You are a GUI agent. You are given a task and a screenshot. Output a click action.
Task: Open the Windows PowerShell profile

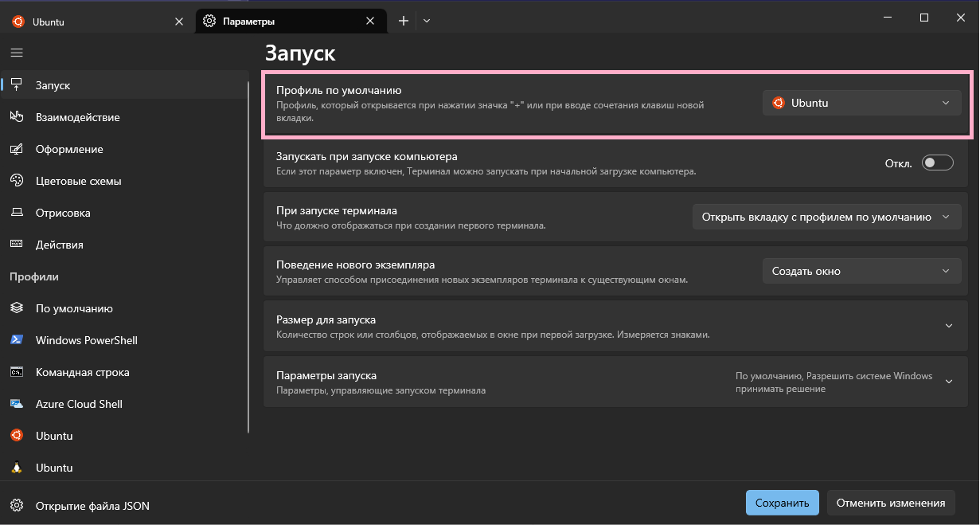126,340
